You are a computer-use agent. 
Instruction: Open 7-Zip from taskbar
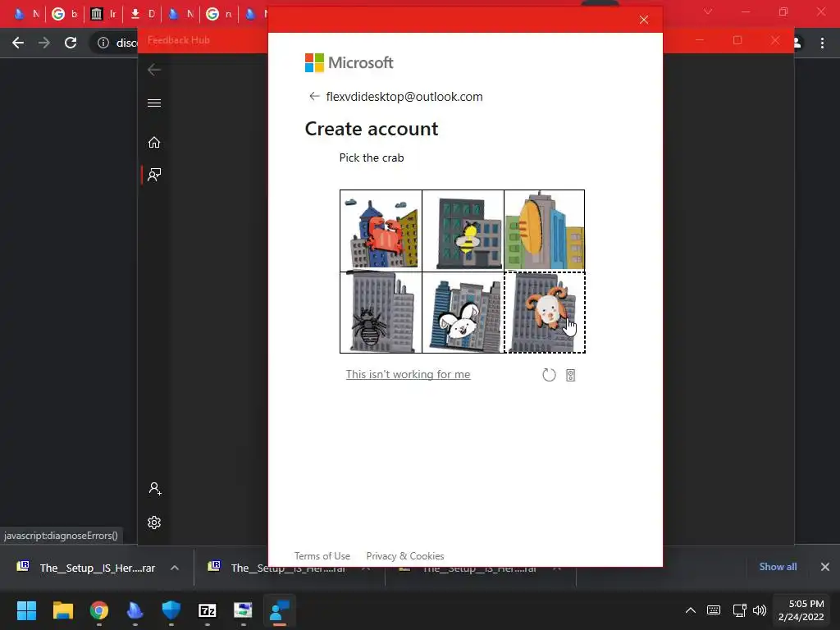coord(208,610)
